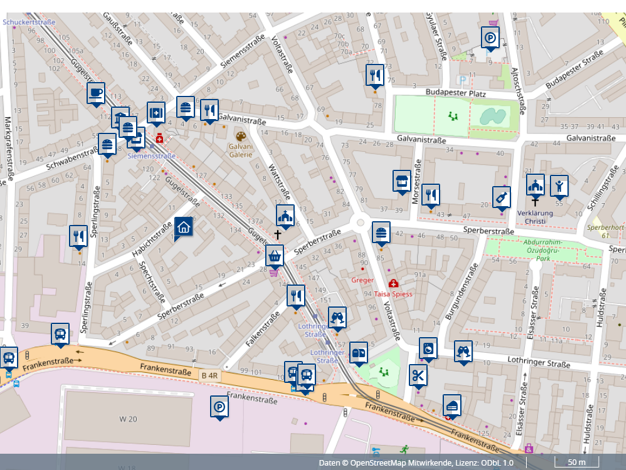The height and width of the screenshot is (470, 626).
Task: Click the cafe cup marker on Gugelstraße
Action: coord(95,94)
